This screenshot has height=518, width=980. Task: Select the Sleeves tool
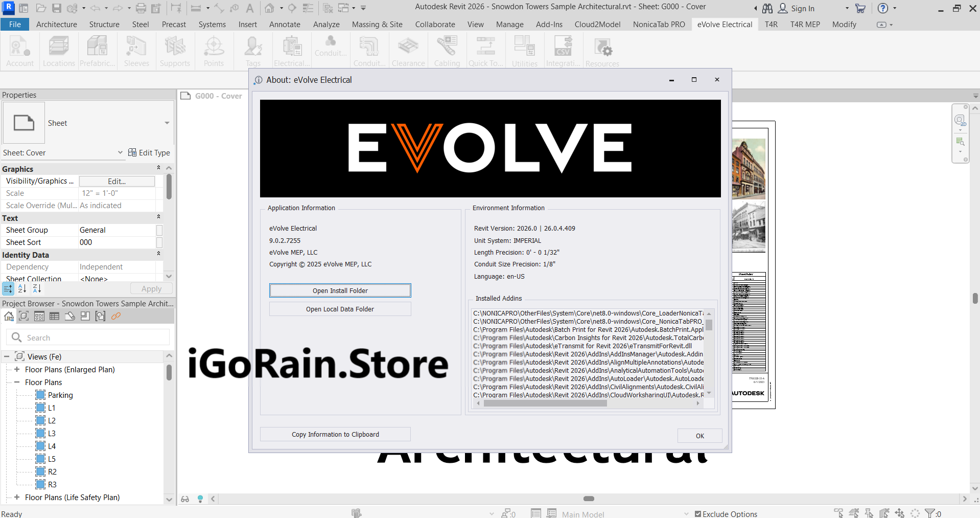136,51
